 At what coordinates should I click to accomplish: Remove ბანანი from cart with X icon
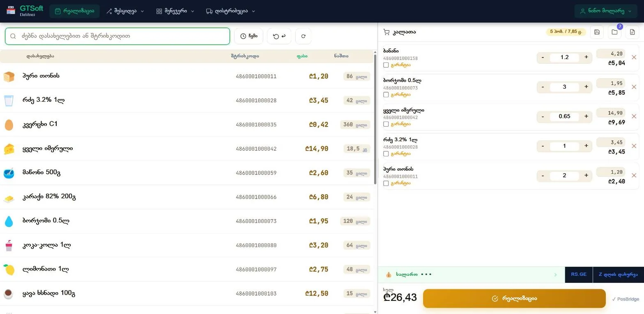click(634, 57)
